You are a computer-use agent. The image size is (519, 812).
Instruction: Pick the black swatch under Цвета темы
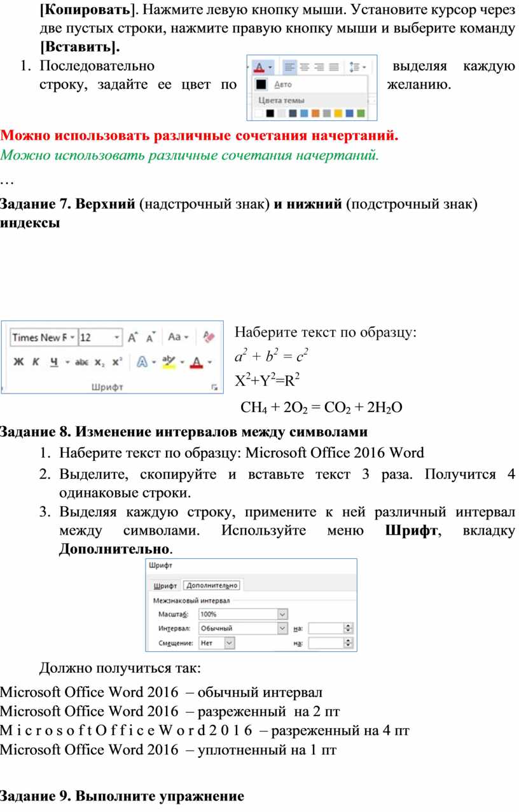point(270,114)
